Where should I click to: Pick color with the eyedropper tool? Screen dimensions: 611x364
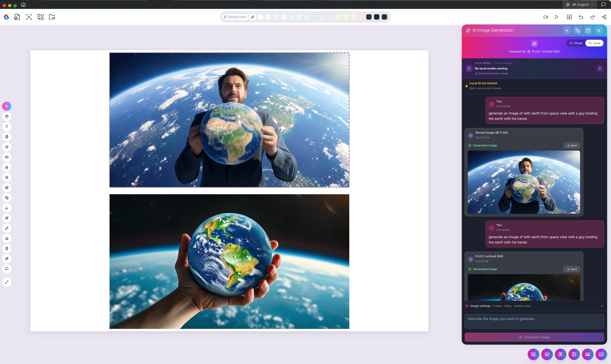[x=253, y=17]
